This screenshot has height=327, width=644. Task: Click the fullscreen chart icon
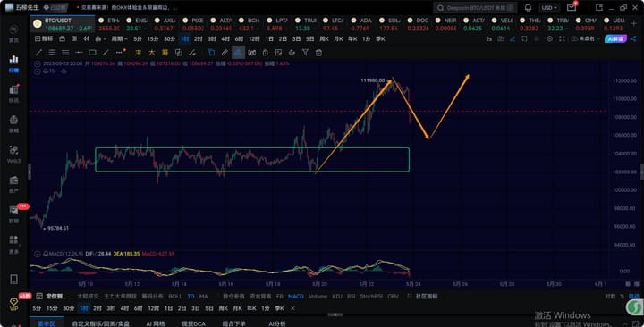point(562,39)
